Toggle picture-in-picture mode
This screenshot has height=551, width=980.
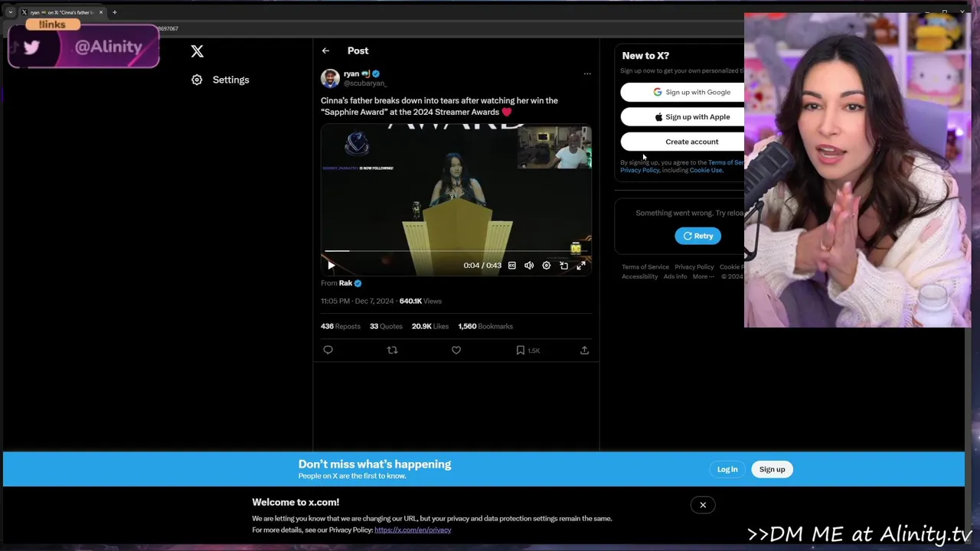pos(563,266)
